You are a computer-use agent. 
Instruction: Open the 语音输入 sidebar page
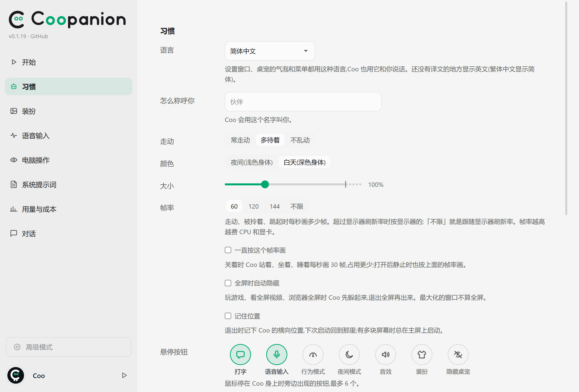click(x=68, y=136)
